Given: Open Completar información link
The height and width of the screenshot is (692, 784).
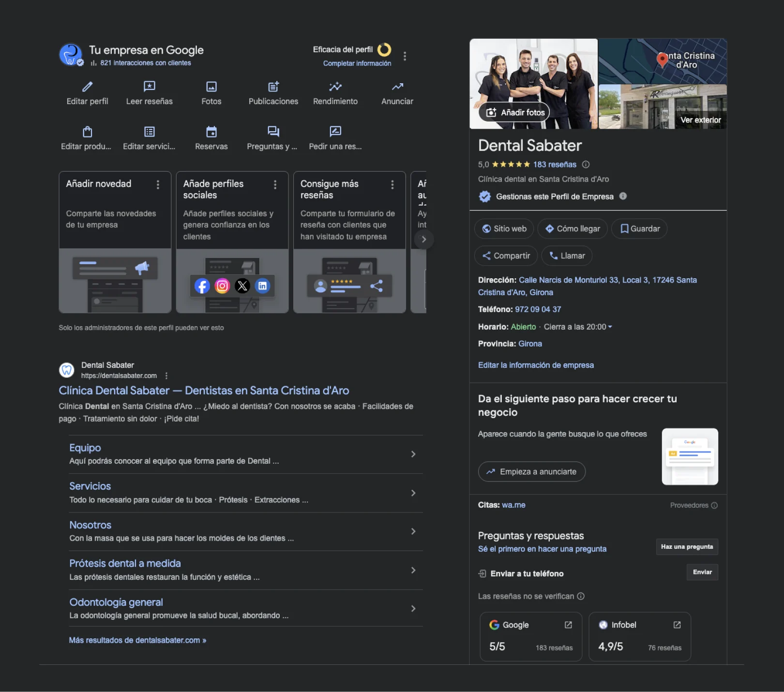Looking at the screenshot, I should pos(357,63).
